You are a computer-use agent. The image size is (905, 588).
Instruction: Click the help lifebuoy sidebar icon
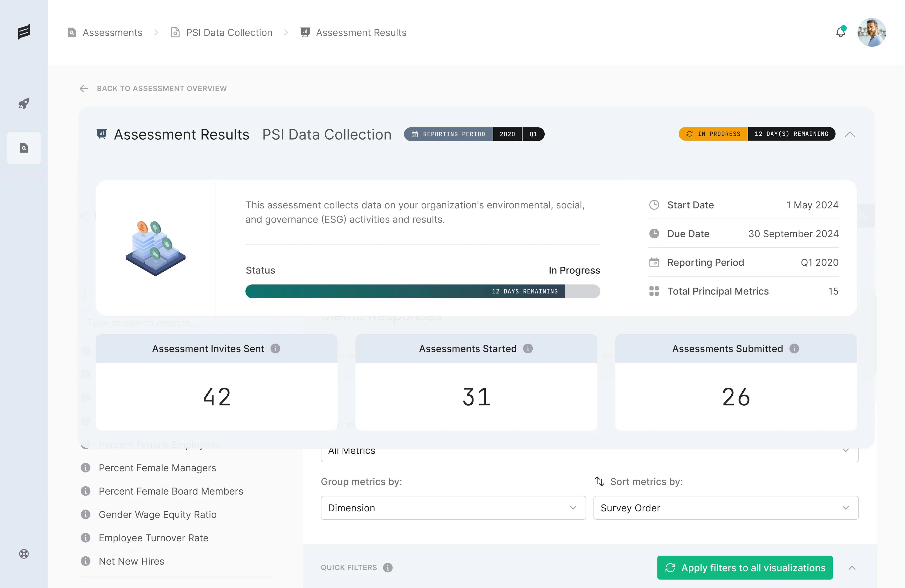tap(24, 554)
